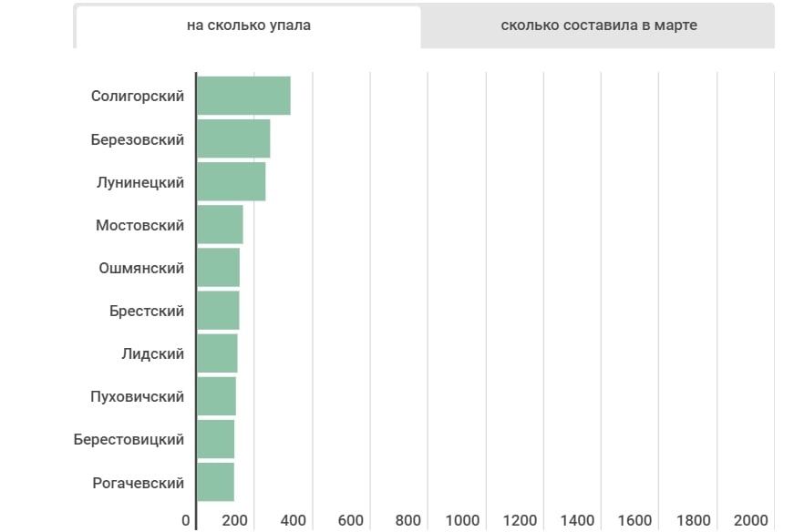Click the 'Брестский' label
This screenshot has height=532, width=794.
coord(147,312)
